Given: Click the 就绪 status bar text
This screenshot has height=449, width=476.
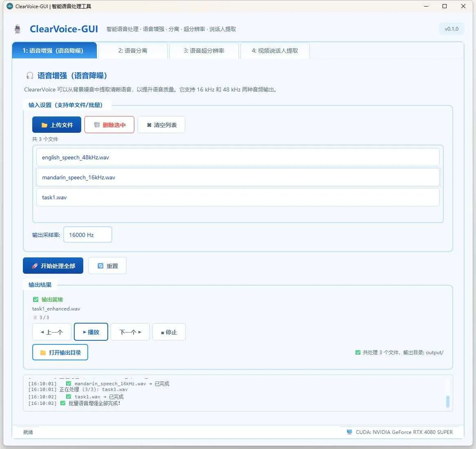Looking at the screenshot, I should click(28, 432).
